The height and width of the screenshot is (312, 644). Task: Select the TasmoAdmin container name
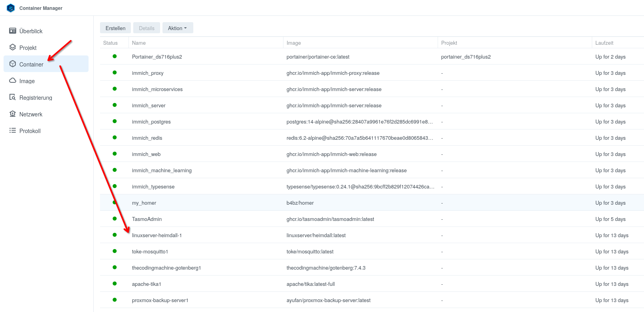pyautogui.click(x=147, y=219)
